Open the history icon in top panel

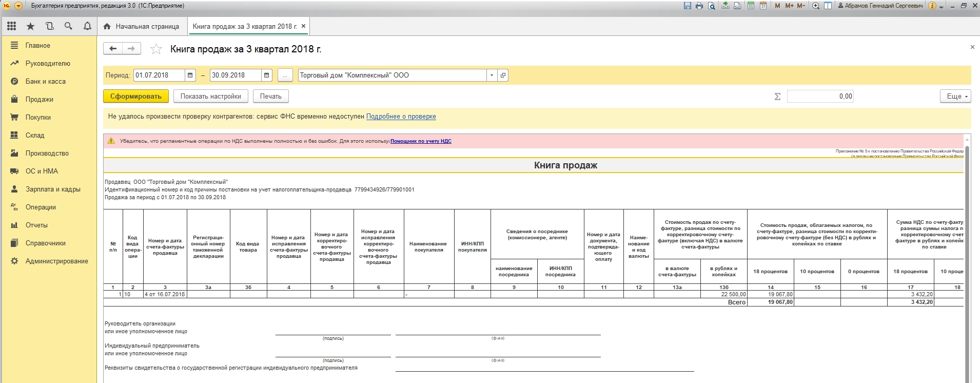pyautogui.click(x=49, y=26)
